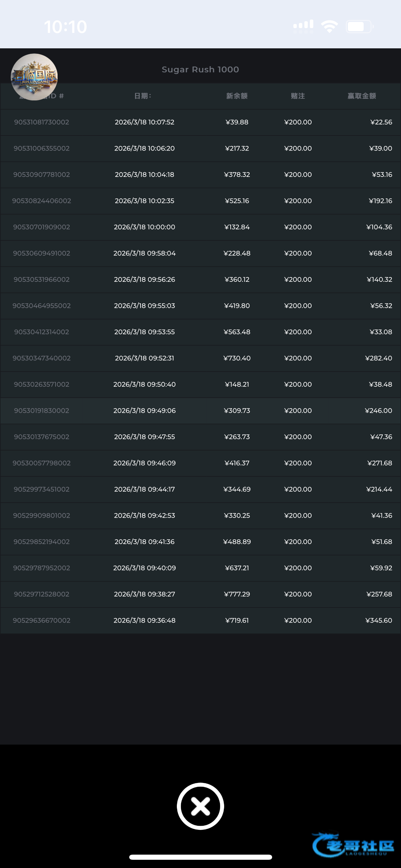Tap the 10:10 status bar clock
The height and width of the screenshot is (868, 401).
(65, 27)
